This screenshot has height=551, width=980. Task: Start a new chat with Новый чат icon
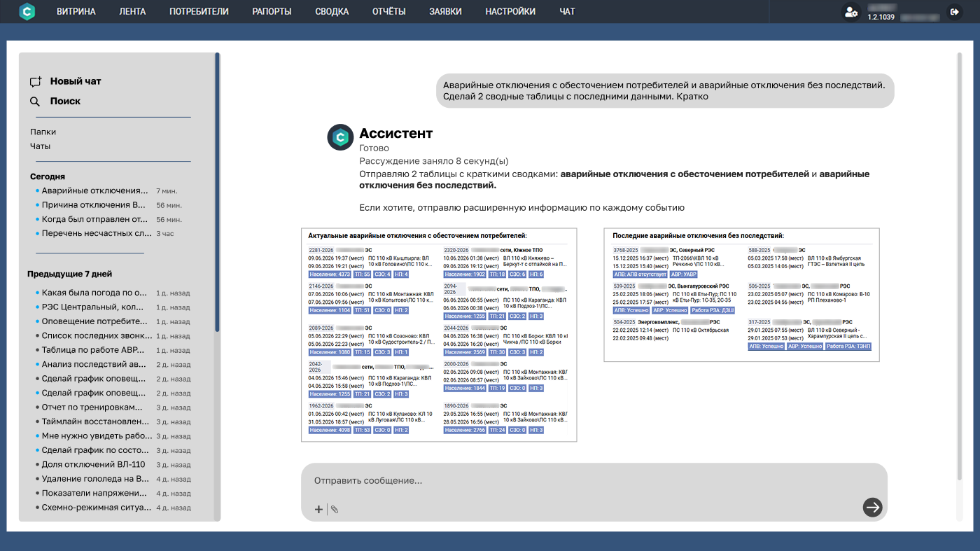coord(36,81)
